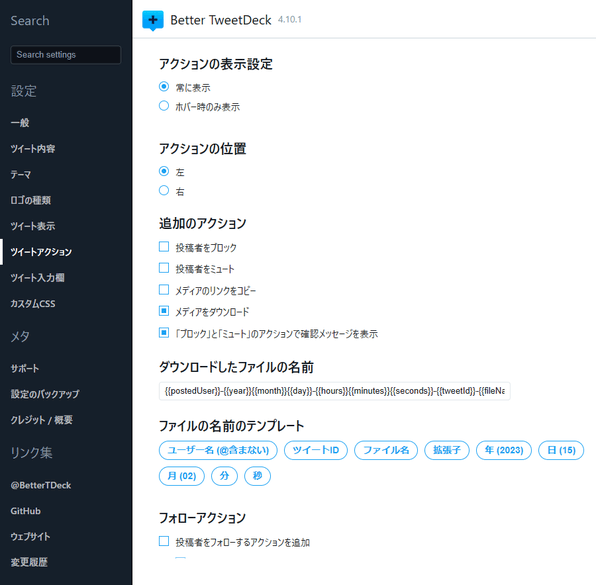Insert 年 (2023) template token
The image size is (596, 585).
tap(504, 450)
